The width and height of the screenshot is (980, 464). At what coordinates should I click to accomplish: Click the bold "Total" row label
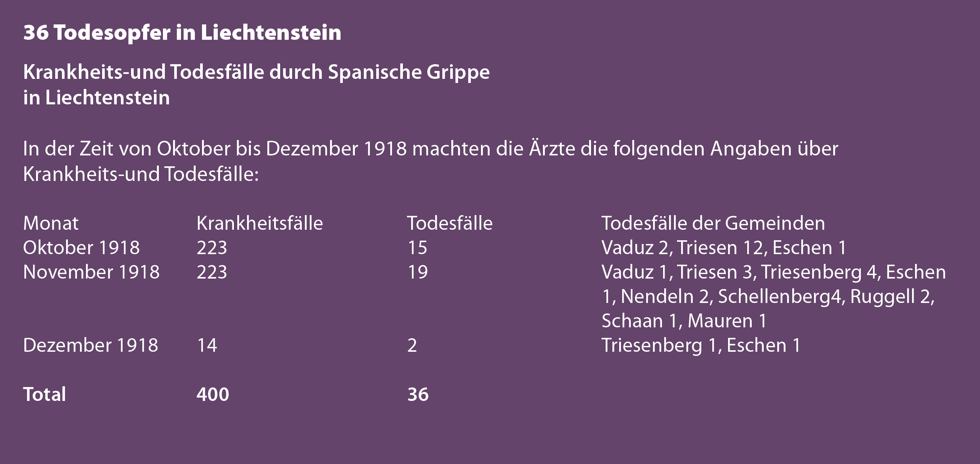45,395
